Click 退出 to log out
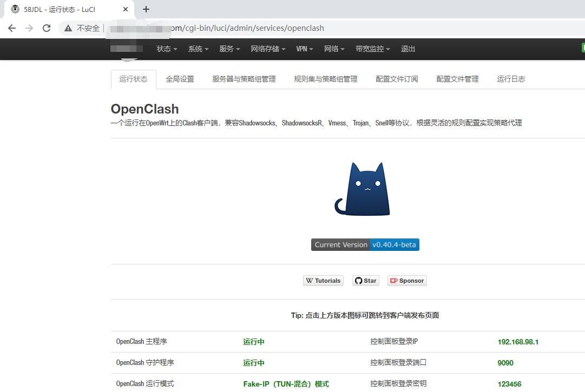Screen dimensions: 585x392 point(407,49)
